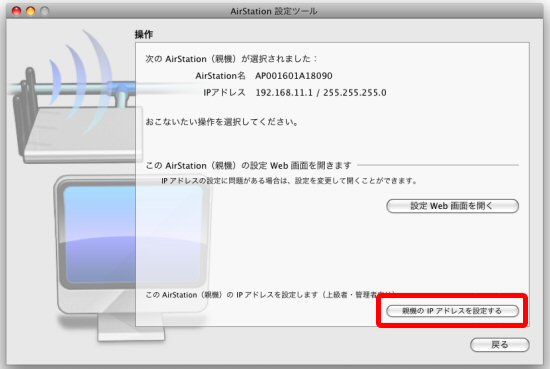Click the IPアドレス label
Image resolution: width=550 pixels, height=369 pixels.
click(224, 93)
